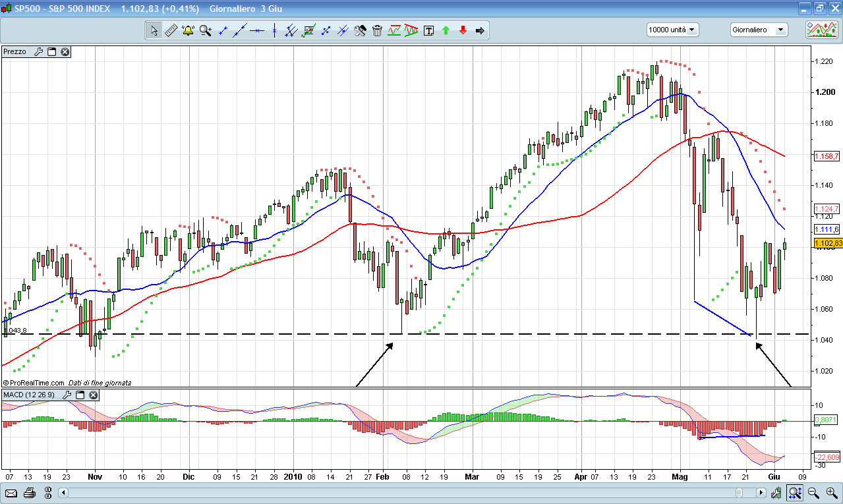Screen dimensions: 843x504
Task: Activate the magnifier zoom tool in toolbar
Action: 206,30
